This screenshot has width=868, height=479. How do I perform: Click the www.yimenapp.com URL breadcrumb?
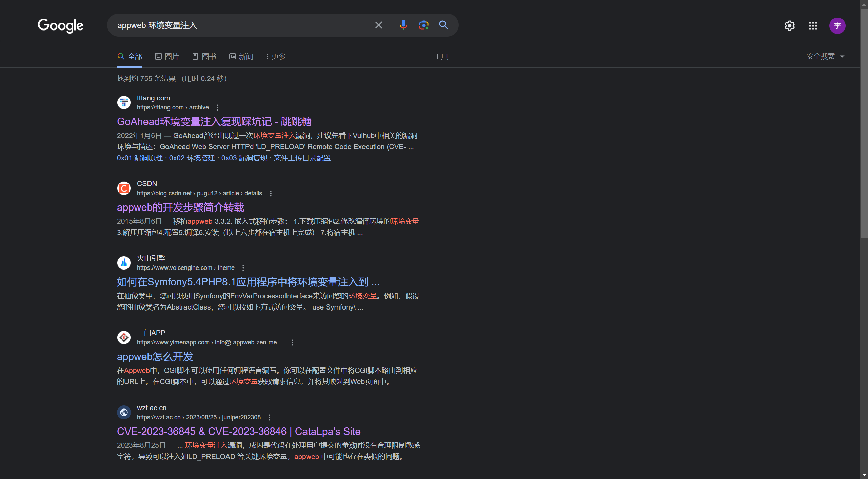[210, 342]
